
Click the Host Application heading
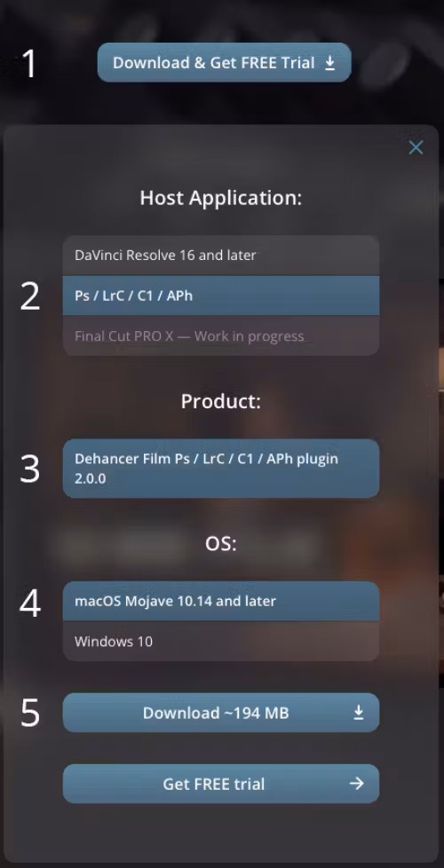221,198
